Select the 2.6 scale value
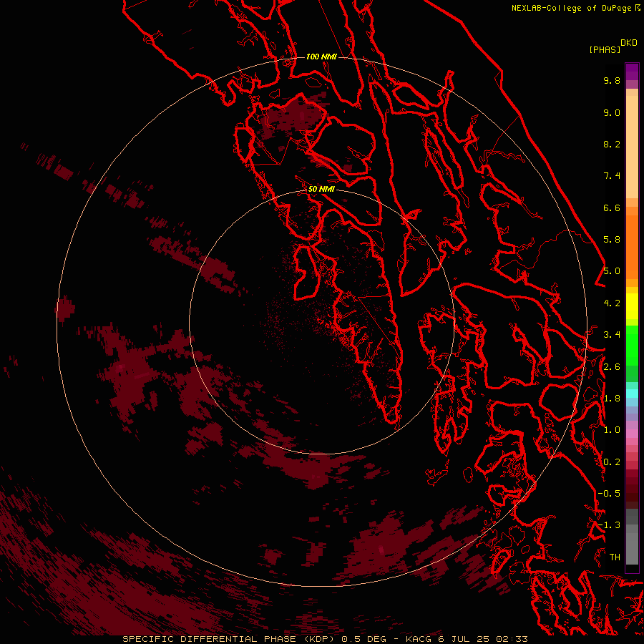 612,367
